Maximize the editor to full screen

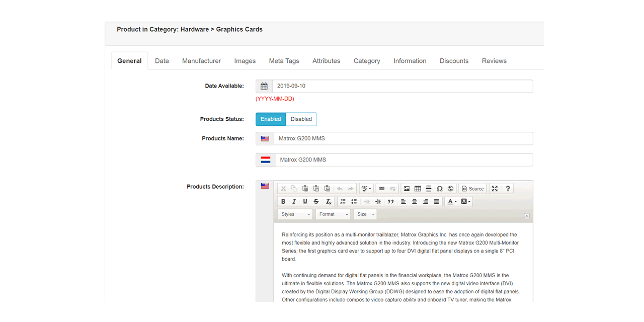pos(495,189)
